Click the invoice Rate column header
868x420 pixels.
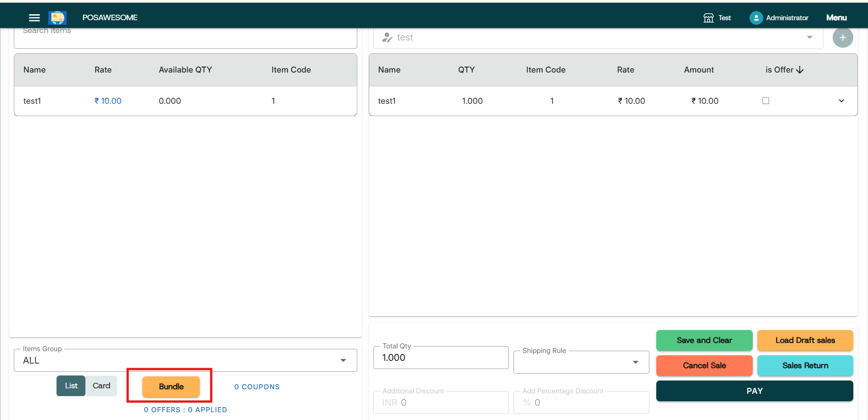point(625,70)
